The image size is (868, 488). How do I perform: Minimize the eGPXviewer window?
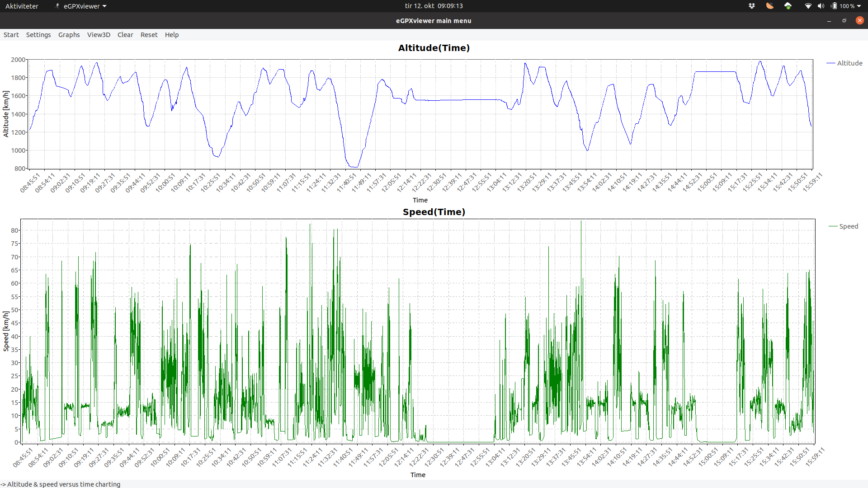[829, 21]
